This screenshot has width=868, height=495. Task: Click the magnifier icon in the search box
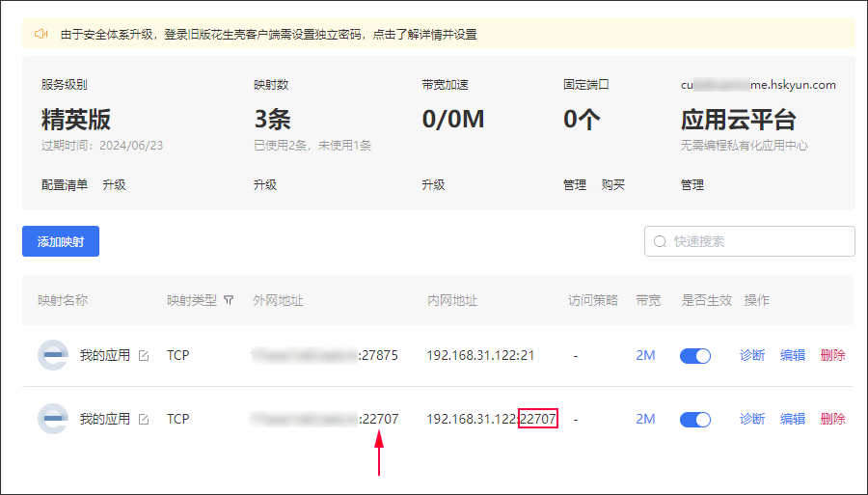pos(660,241)
